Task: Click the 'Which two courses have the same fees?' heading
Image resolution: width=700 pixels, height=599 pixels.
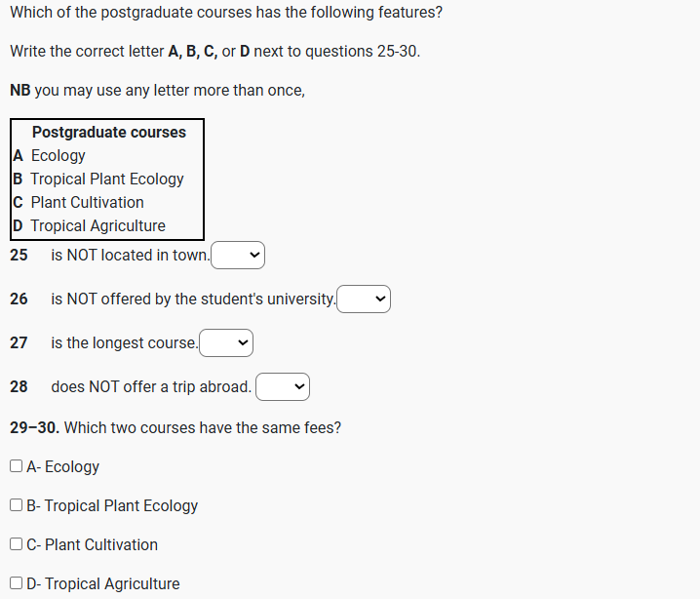Action: click(x=202, y=427)
